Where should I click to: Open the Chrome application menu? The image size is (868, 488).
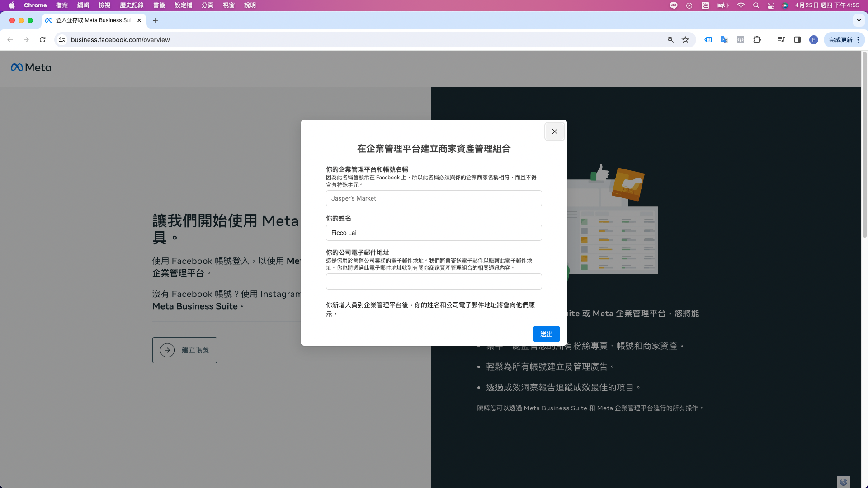pyautogui.click(x=35, y=5)
